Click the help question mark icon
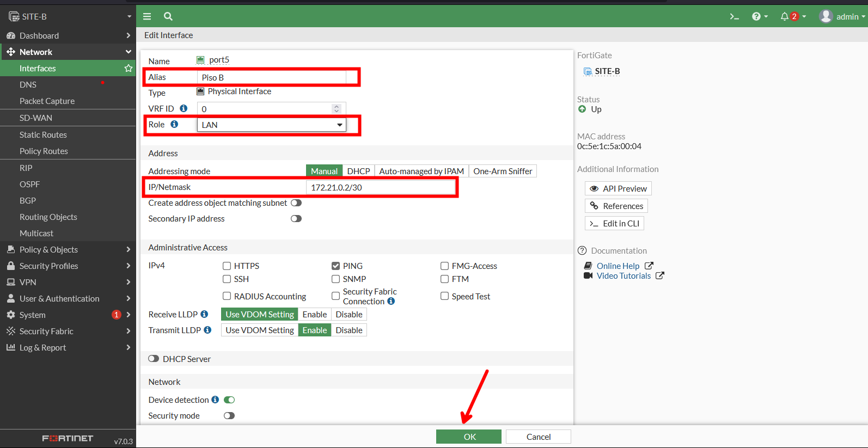Image resolution: width=868 pixels, height=448 pixels. pos(756,16)
